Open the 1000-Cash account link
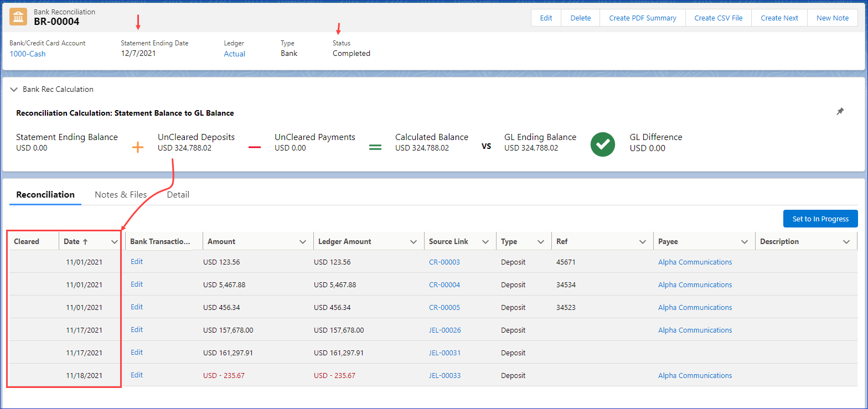868x409 pixels. pos(28,54)
